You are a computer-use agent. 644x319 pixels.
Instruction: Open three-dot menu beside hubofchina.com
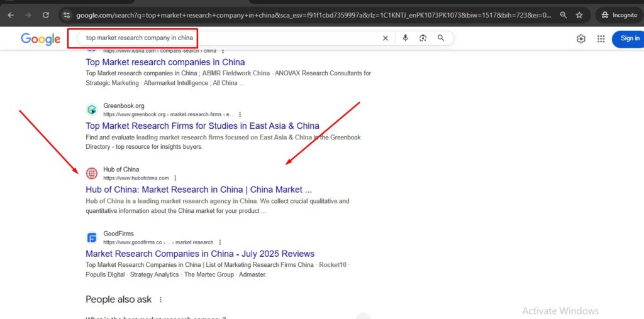(x=175, y=178)
